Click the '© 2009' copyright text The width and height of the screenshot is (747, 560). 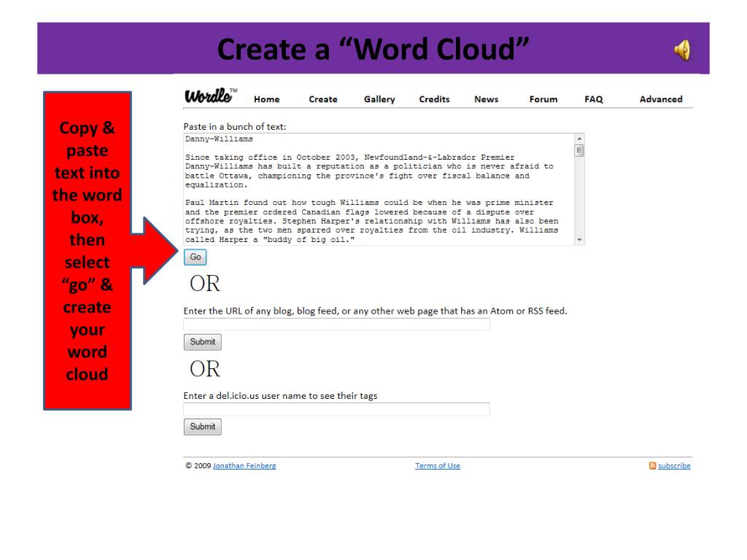pos(198,466)
